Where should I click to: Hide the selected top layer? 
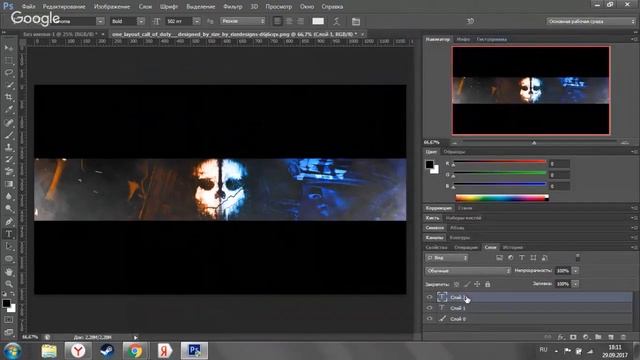pos(429,297)
